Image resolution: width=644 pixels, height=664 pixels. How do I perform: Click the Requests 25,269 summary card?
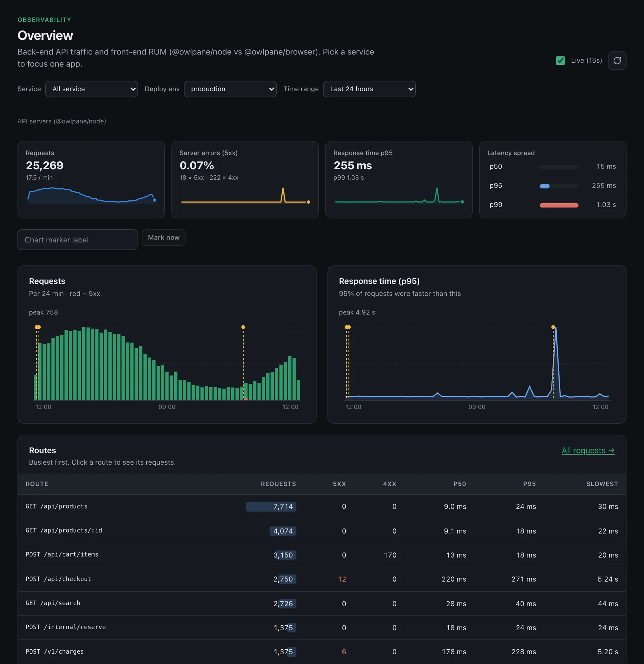91,180
